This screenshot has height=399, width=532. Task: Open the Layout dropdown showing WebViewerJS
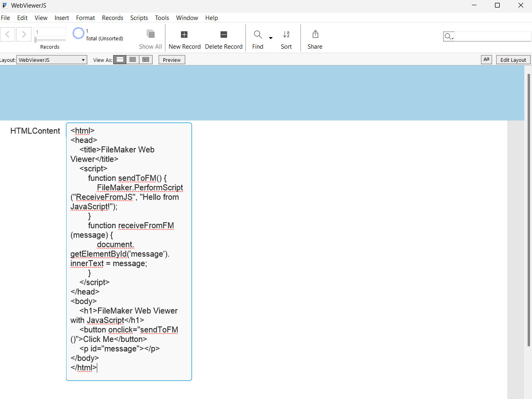(x=52, y=60)
